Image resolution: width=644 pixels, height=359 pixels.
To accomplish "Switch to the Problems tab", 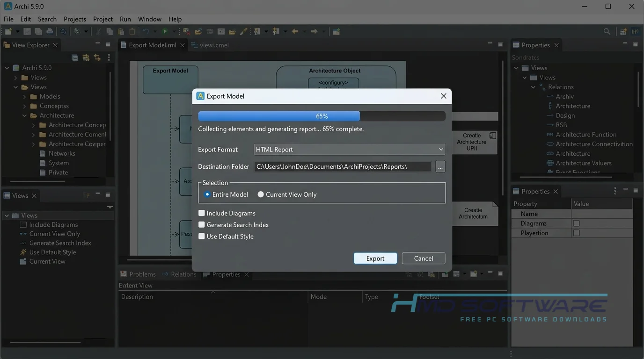I will point(138,274).
